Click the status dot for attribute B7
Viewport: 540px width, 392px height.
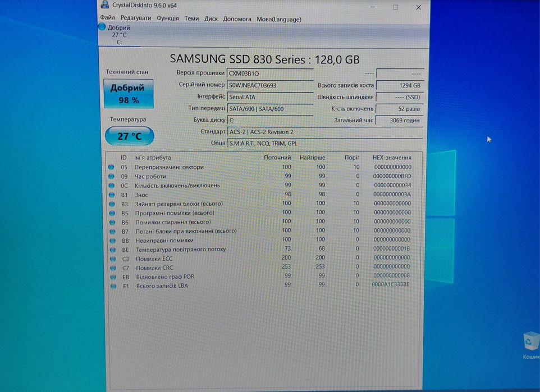pos(112,231)
